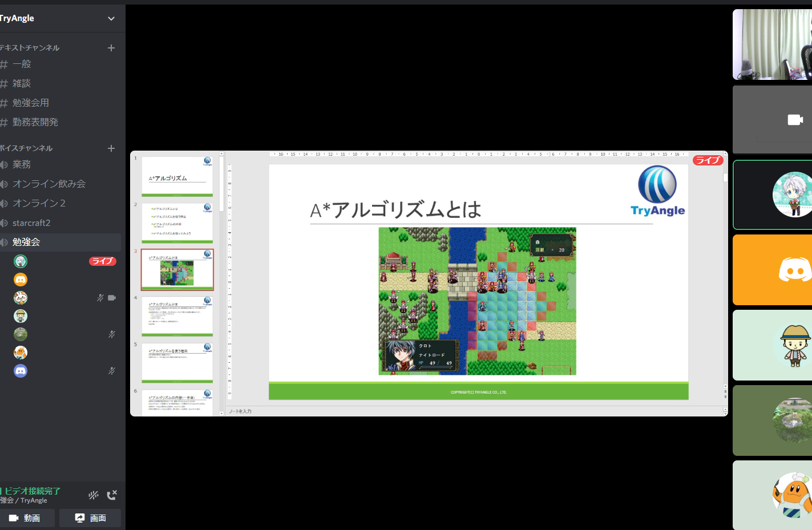Select slide 6 thumbnail at panel bottom

coord(177,403)
